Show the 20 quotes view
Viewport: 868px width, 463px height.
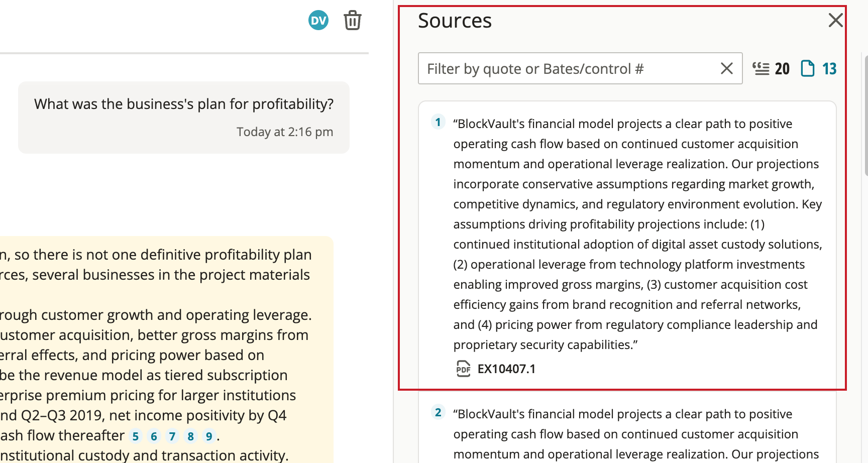(x=771, y=68)
